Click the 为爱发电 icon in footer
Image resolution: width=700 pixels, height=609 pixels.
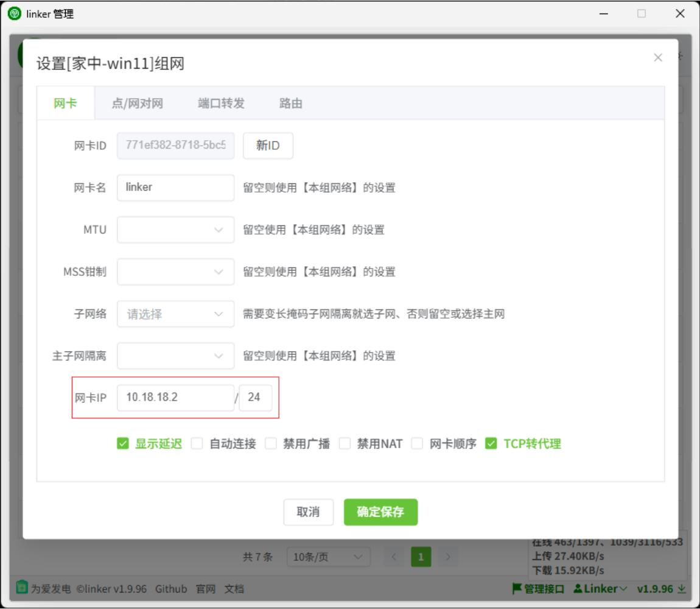pos(21,586)
